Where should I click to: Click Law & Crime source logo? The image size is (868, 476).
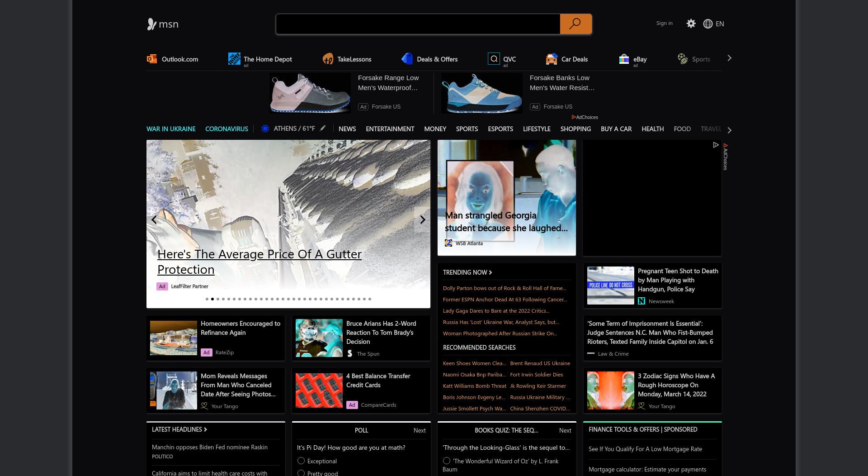(591, 353)
